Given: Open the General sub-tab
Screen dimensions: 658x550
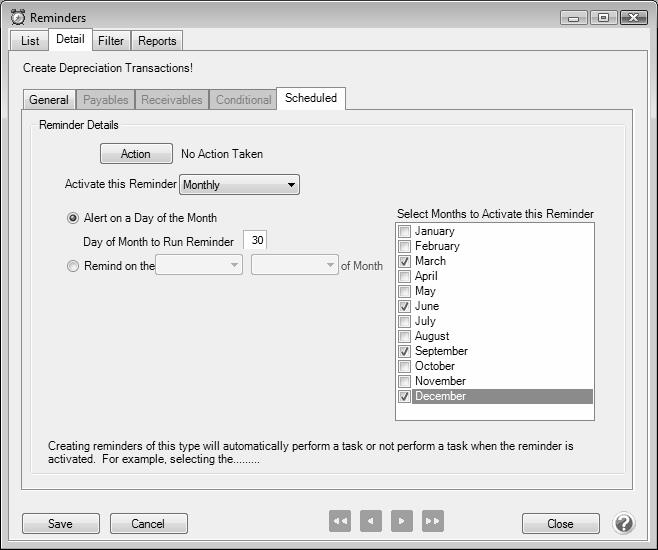Looking at the screenshot, I should pos(49,100).
